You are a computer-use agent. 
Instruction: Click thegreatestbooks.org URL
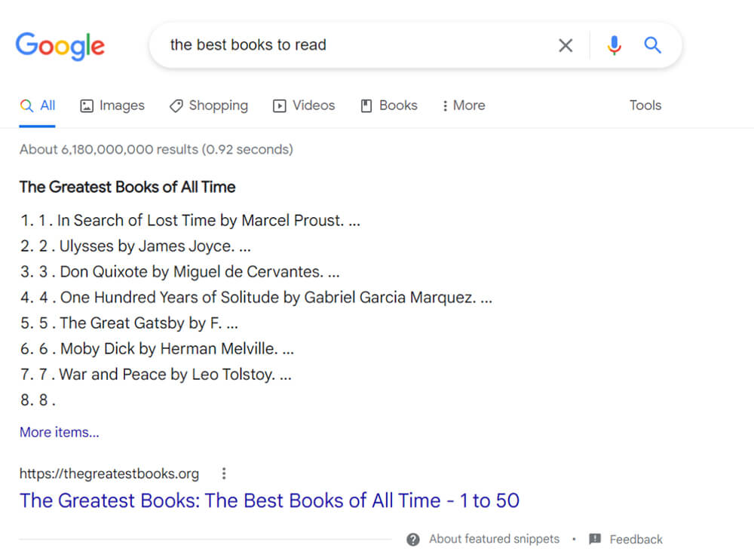tap(109, 473)
